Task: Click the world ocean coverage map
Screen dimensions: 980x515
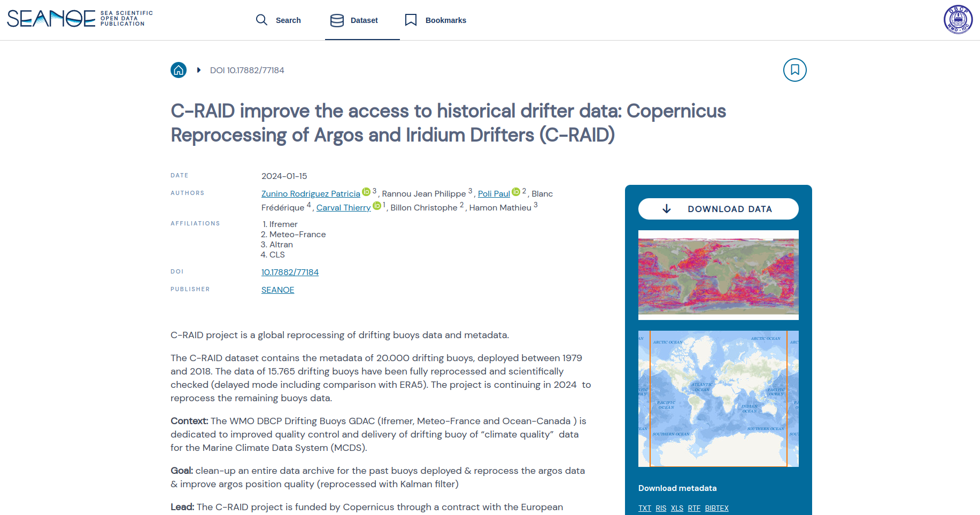Action: tap(719, 399)
